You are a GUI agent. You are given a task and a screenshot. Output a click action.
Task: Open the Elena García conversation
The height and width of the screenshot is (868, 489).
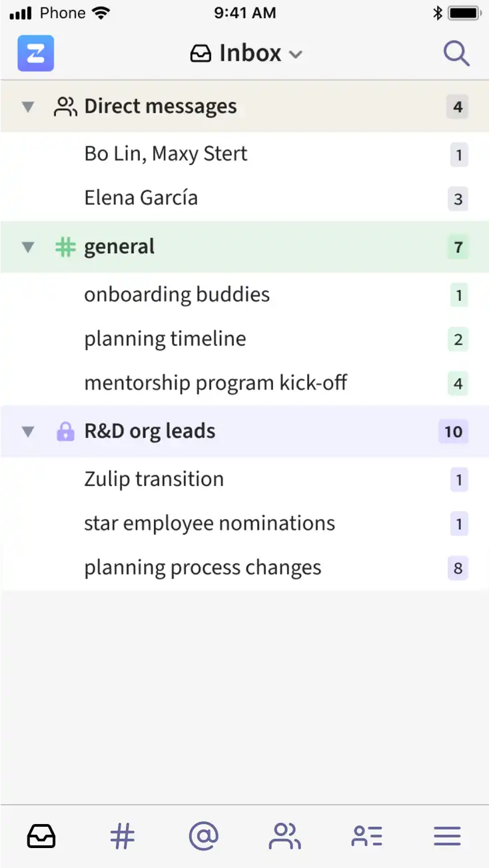244,198
